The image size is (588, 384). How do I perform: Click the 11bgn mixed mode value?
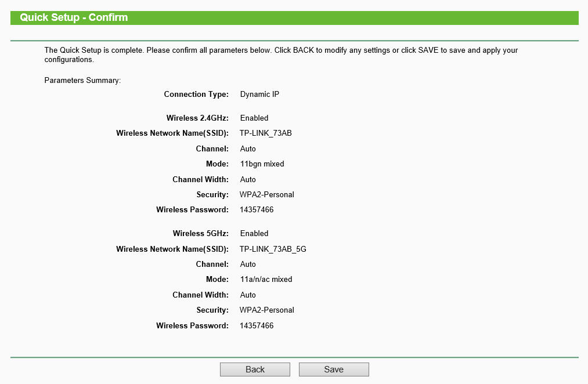click(x=262, y=164)
